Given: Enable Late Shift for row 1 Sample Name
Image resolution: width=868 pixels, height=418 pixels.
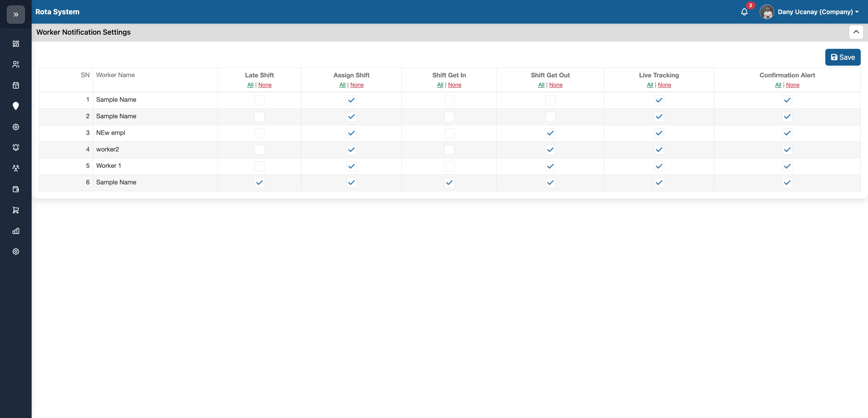Looking at the screenshot, I should point(259,100).
